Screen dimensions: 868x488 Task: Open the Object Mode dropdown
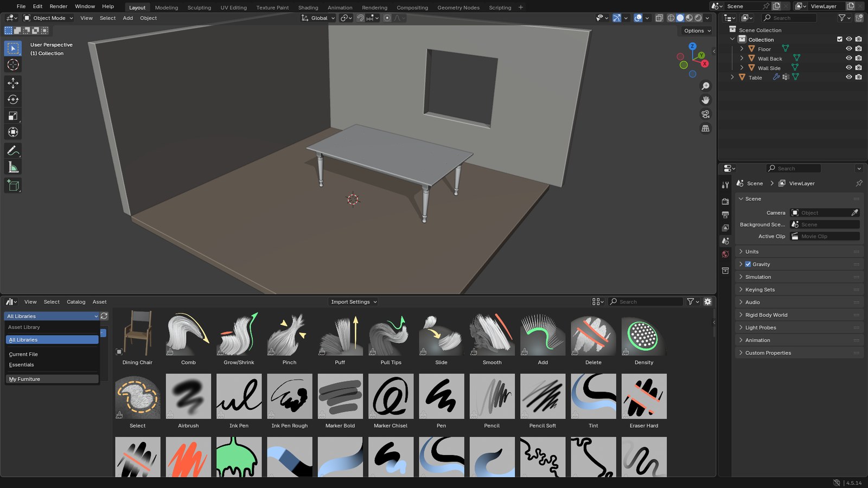click(48, 18)
